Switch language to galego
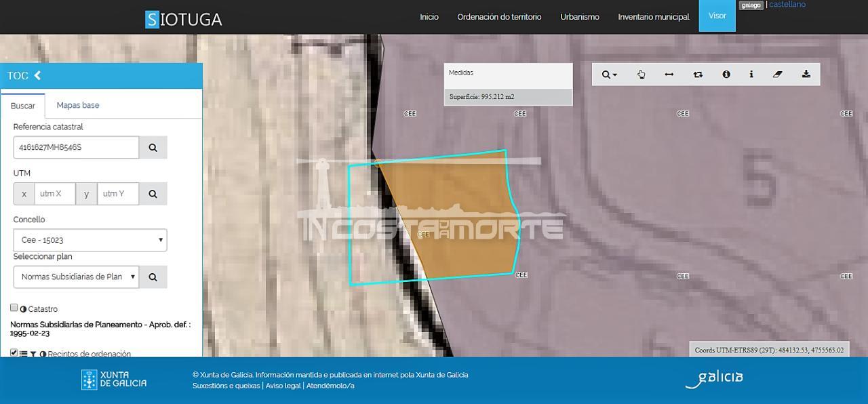Image resolution: width=868 pixels, height=404 pixels. pos(751,5)
